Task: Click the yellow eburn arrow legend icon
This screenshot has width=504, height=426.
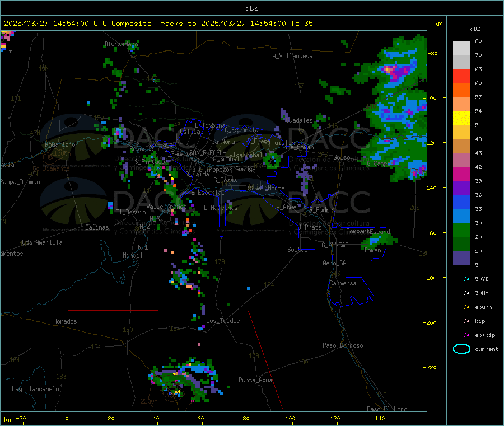Action: (461, 307)
